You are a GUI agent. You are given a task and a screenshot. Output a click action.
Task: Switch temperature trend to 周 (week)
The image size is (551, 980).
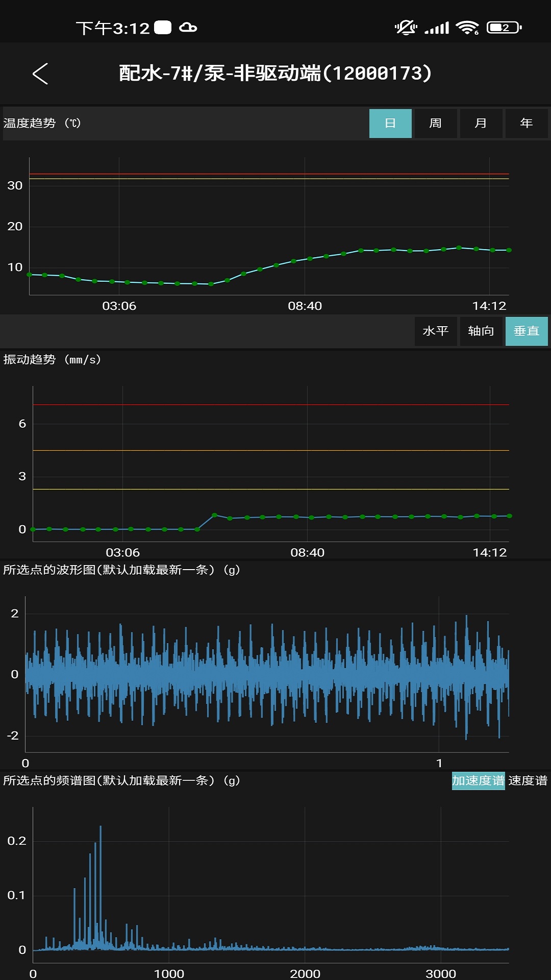435,124
